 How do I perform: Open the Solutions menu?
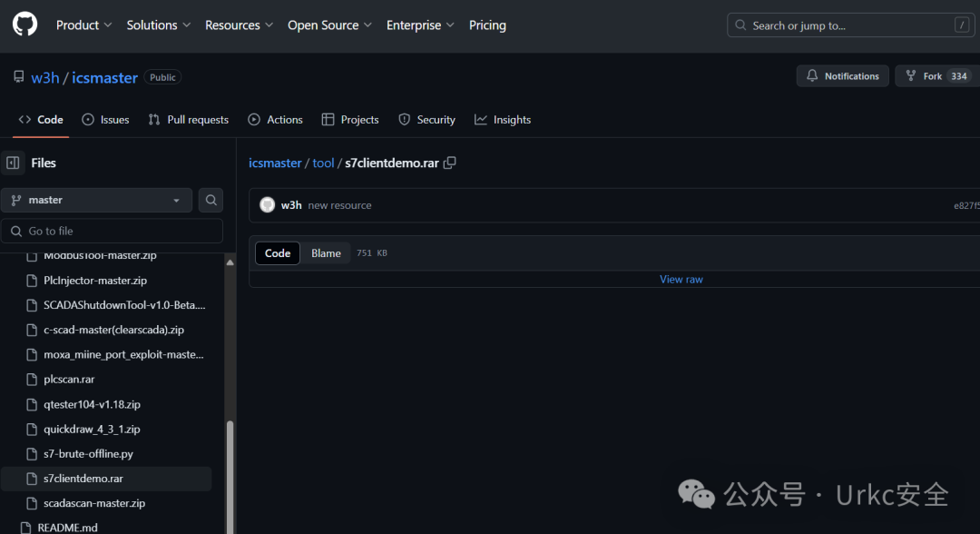coord(158,25)
